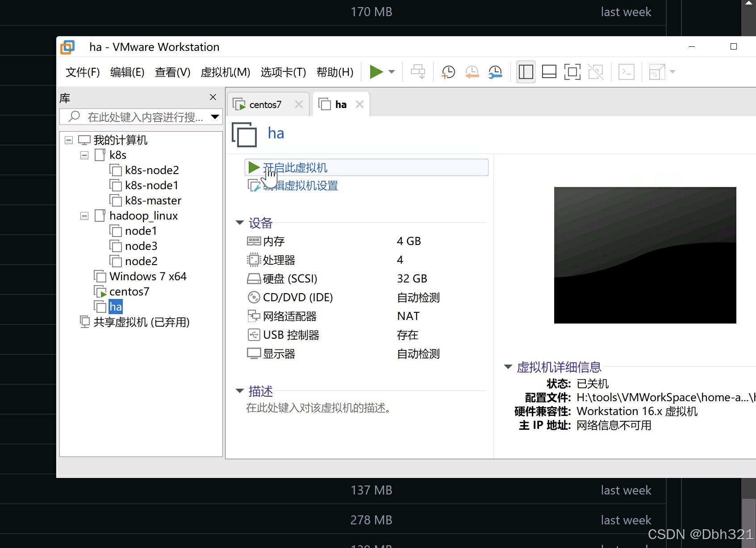Image resolution: width=756 pixels, height=548 pixels.
Task: Click the hadoop_linux folder icon
Action: tap(100, 216)
